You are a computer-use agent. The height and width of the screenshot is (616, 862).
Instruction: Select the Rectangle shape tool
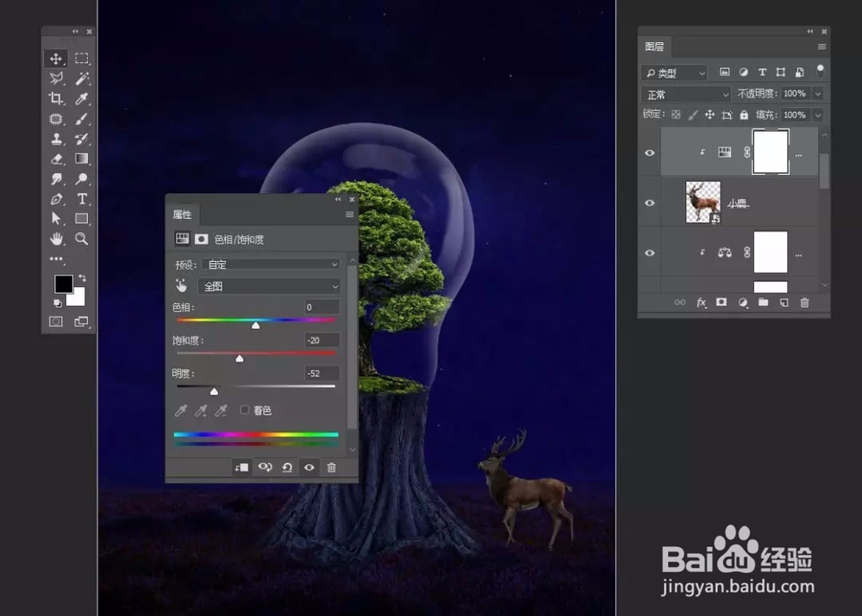point(82,219)
